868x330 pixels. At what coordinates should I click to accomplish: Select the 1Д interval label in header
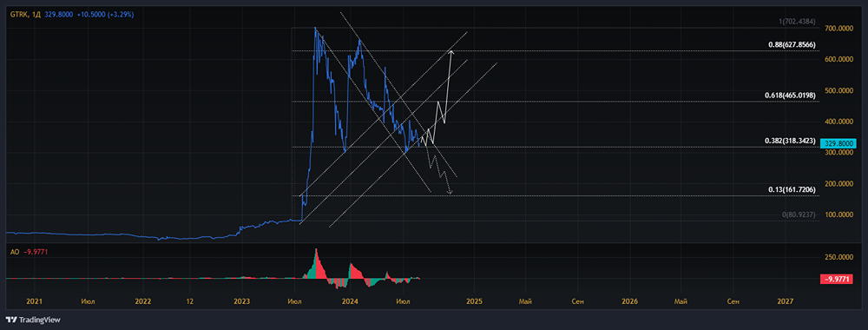coord(37,15)
